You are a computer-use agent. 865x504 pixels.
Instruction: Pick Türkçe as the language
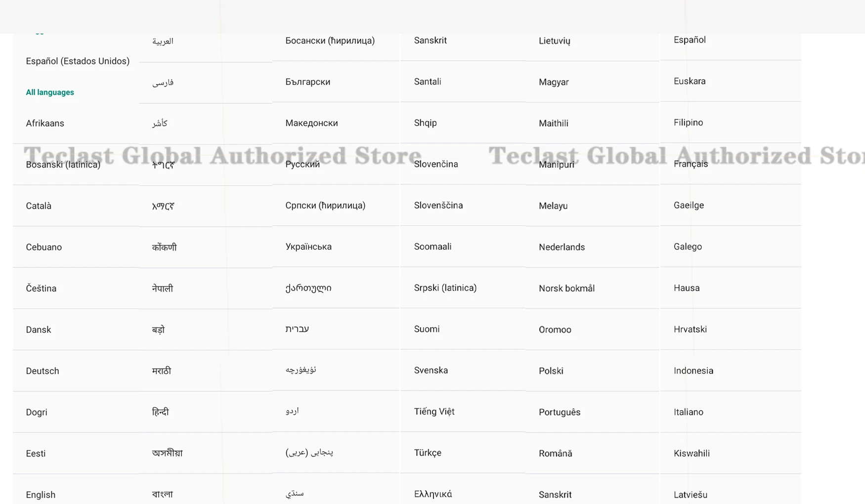[428, 453]
